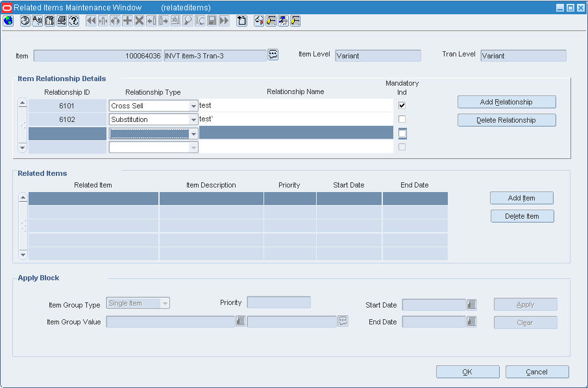
Task: Click the X delete record icon
Action: (x=139, y=21)
